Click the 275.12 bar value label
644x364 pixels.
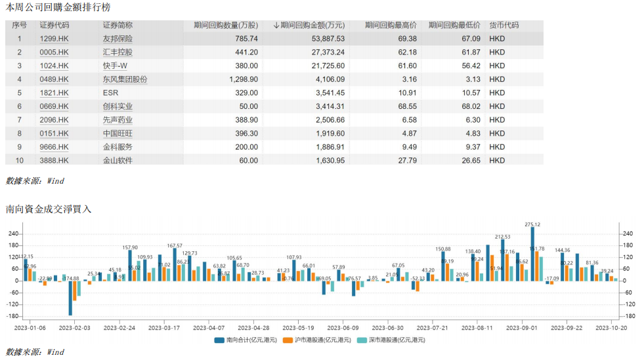click(532, 224)
